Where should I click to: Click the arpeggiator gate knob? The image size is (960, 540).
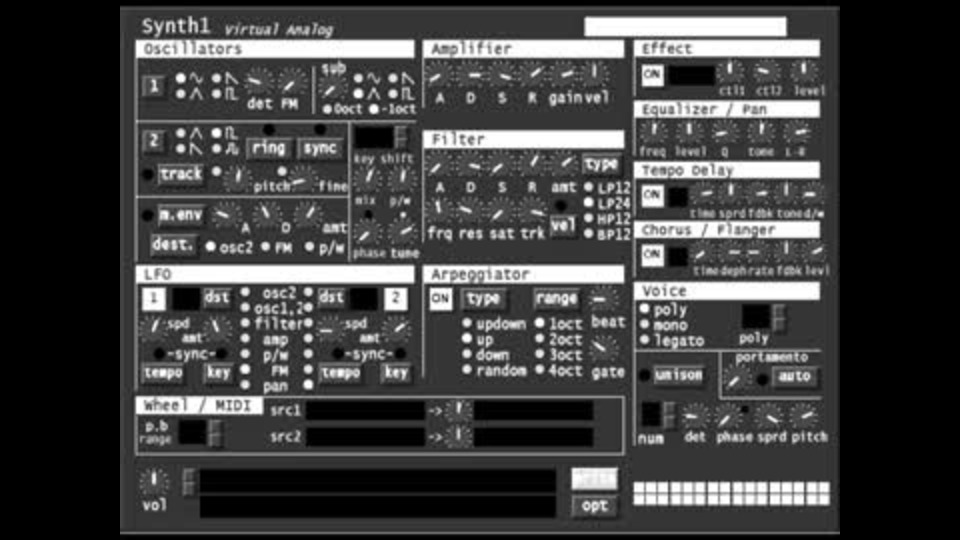coord(605,348)
